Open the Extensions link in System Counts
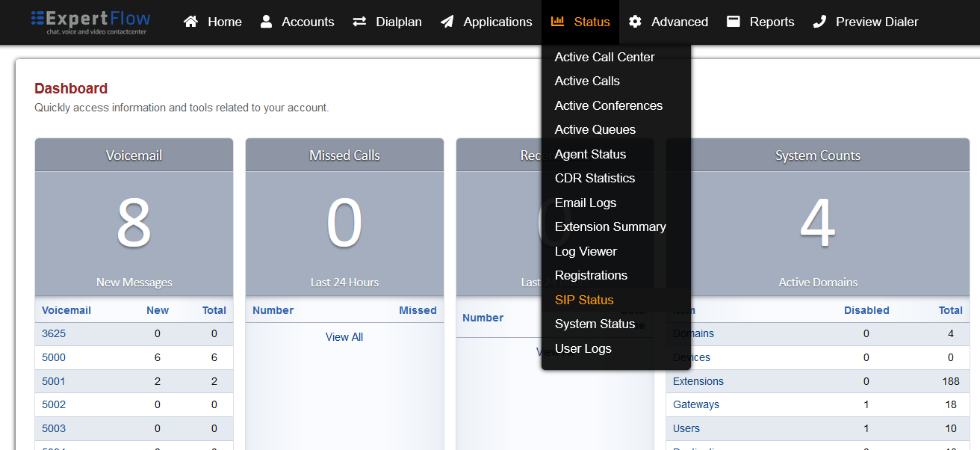Viewport: 980px width, 450px height. (698, 381)
